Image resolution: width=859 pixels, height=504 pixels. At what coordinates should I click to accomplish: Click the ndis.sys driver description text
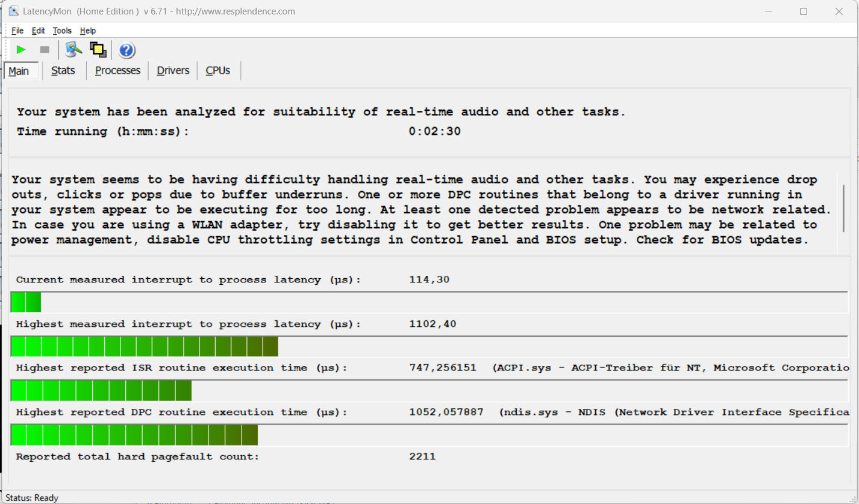pyautogui.click(x=675, y=412)
